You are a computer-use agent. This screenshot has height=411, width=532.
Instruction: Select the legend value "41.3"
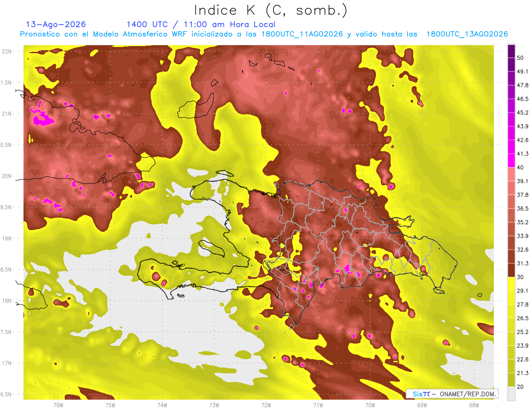523,154
